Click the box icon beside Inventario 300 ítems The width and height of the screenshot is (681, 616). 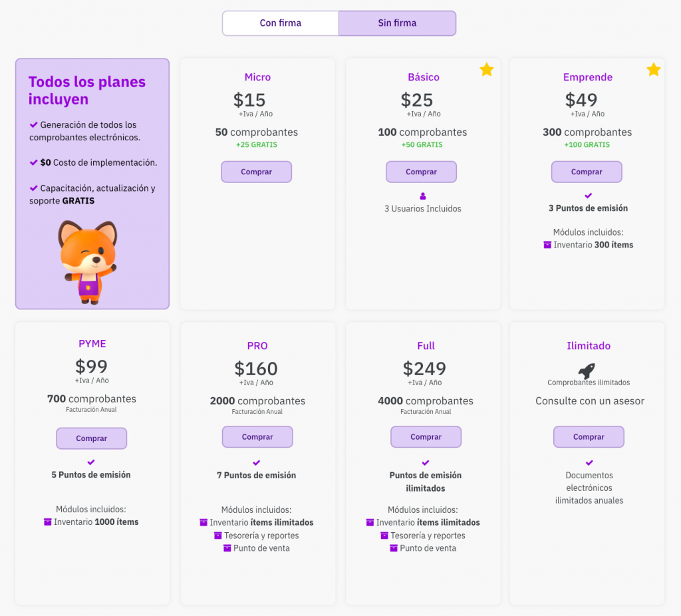[x=547, y=245]
